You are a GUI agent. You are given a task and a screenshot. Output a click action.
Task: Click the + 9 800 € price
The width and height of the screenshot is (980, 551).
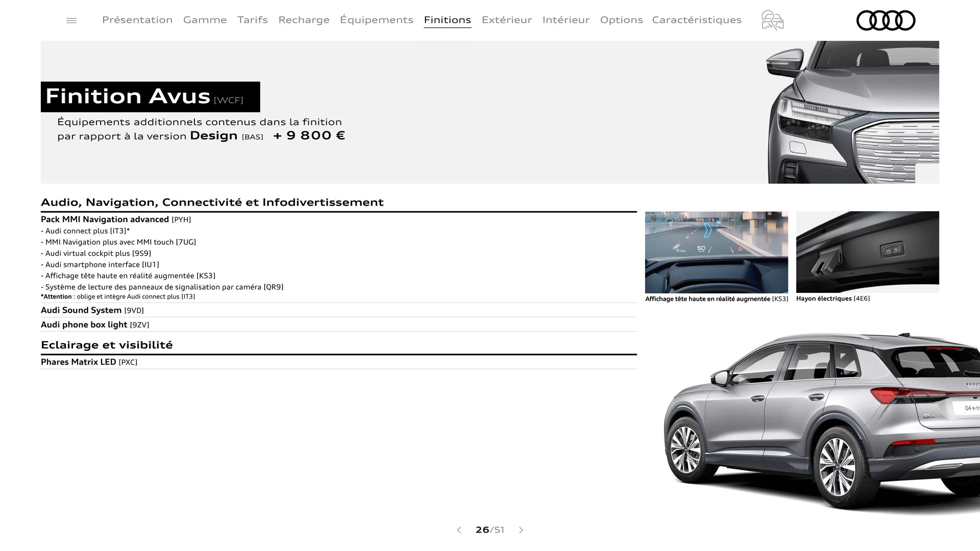click(309, 135)
